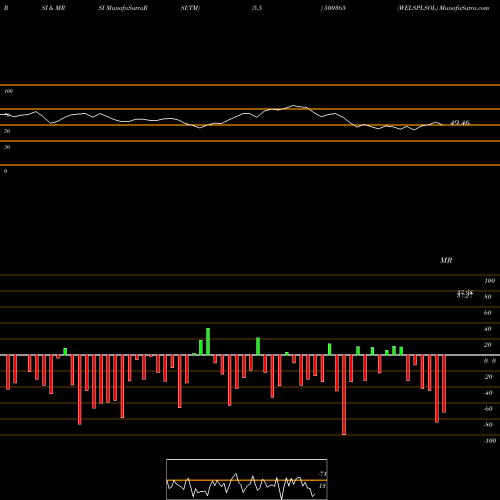Click the 509365 code in the header
The width and height of the screenshot is (500, 500).
tap(334, 8)
